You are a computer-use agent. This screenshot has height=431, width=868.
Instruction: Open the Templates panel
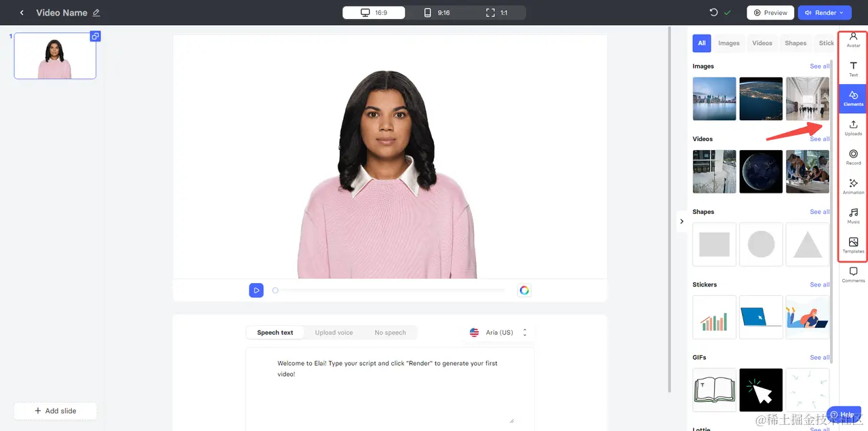853,245
